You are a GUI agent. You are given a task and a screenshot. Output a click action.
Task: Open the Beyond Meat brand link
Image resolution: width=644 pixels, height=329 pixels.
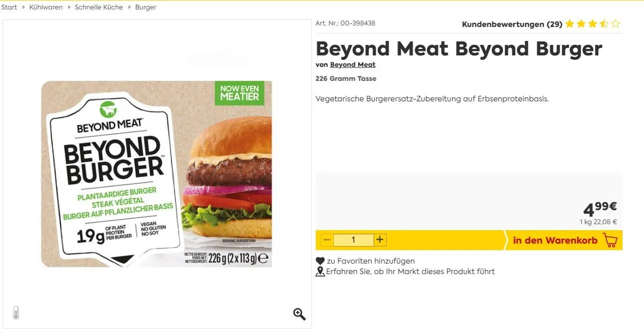(x=353, y=65)
